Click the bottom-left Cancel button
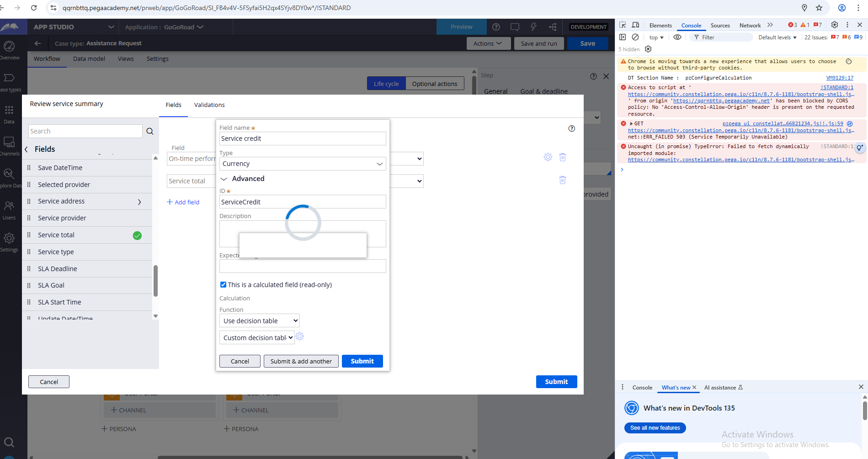This screenshot has height=459, width=868. [49, 382]
